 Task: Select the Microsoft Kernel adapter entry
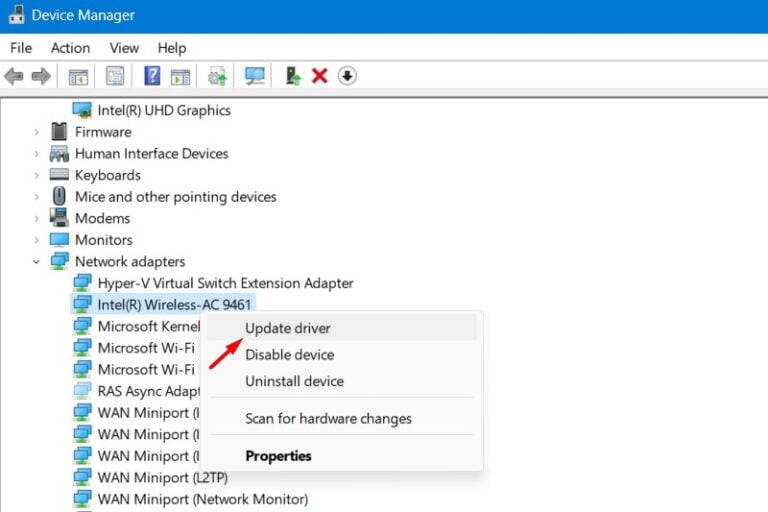[148, 326]
